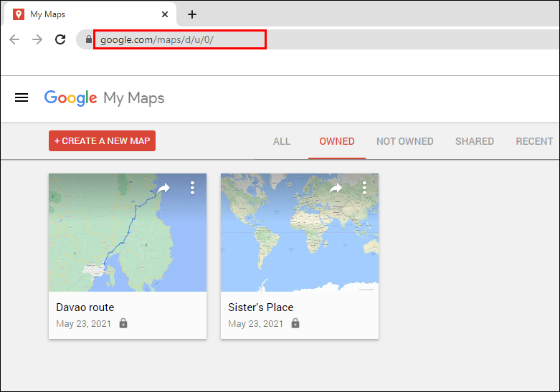The height and width of the screenshot is (392, 560).
Task: Click the date under Davao route
Action: 84,323
